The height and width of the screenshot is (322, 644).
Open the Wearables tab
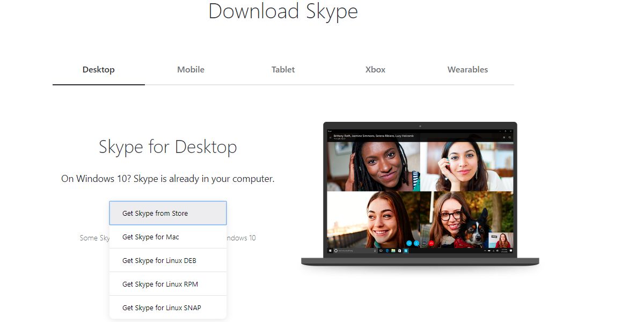468,70
